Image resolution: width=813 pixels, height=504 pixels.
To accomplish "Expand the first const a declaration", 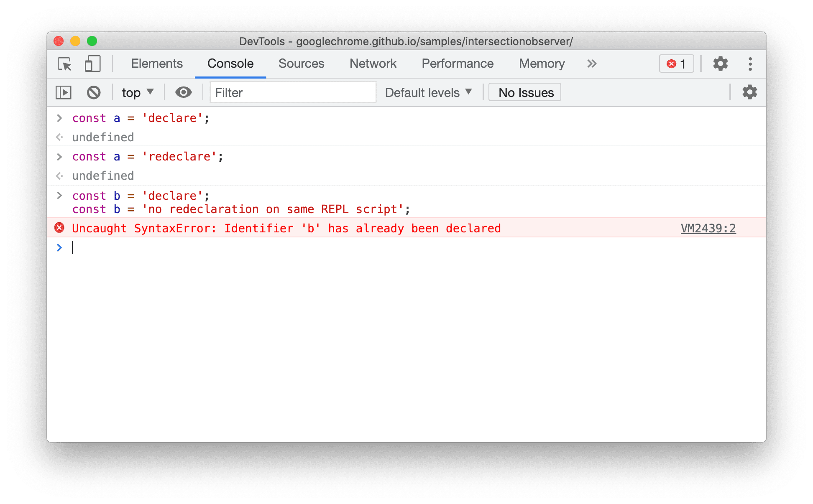I will (x=58, y=119).
